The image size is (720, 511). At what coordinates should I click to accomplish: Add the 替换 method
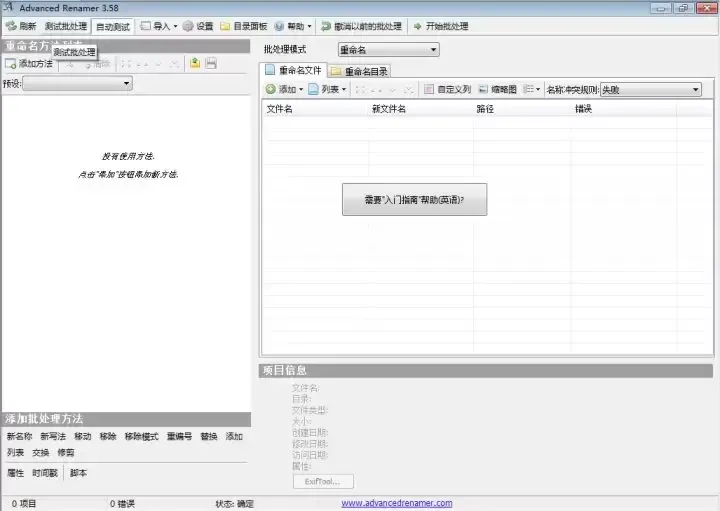[208, 436]
